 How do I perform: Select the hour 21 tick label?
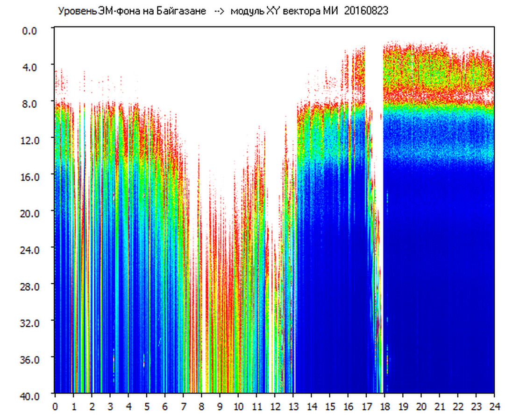(x=440, y=406)
